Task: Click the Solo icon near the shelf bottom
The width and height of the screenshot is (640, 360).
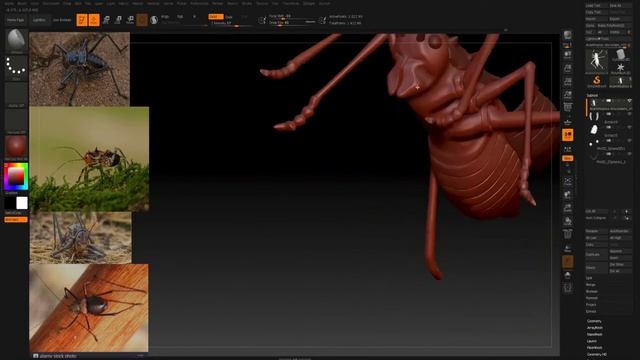Action: coord(567,275)
